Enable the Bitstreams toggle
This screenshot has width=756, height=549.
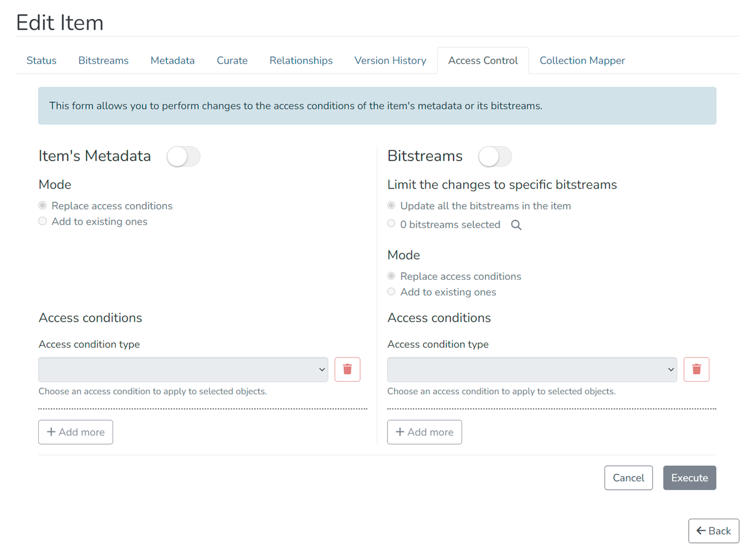click(495, 156)
